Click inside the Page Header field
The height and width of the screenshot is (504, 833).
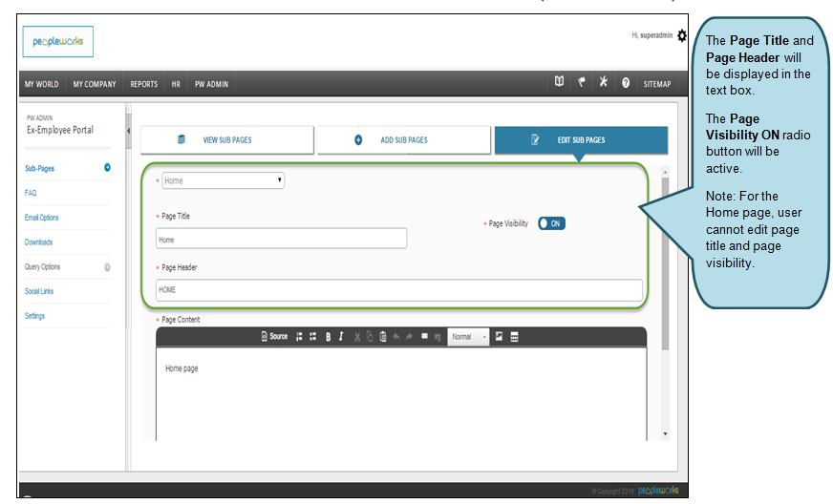tap(399, 290)
